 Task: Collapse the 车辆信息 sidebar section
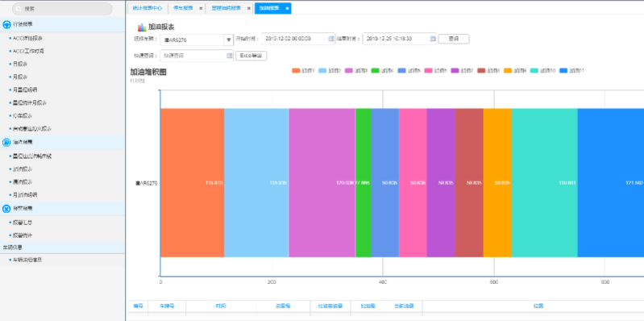coord(62,248)
